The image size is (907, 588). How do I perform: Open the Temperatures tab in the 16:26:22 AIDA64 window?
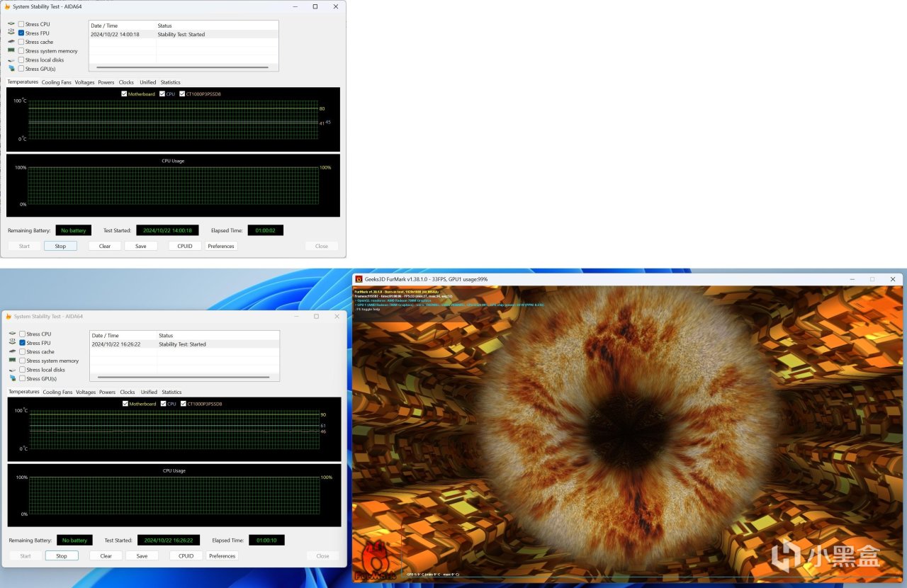pos(24,392)
